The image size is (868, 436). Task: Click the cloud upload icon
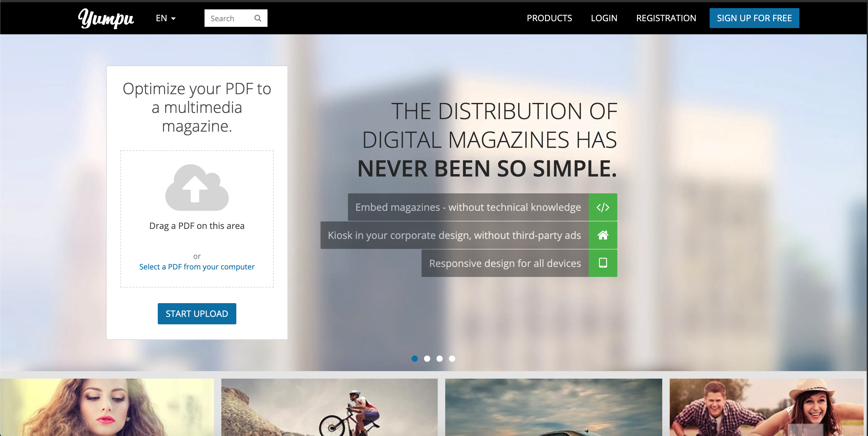click(197, 187)
